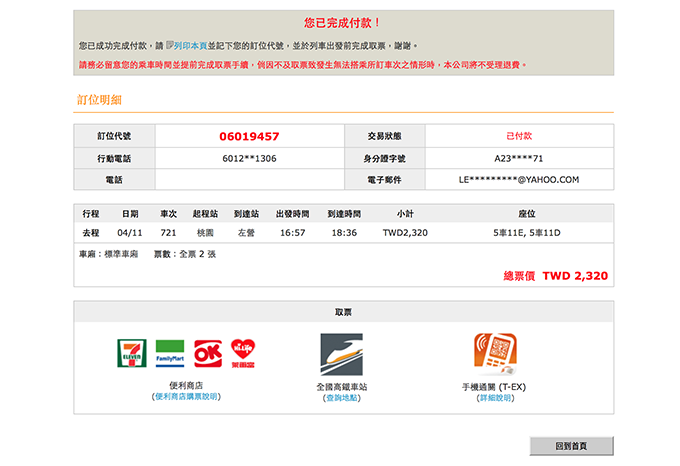Click the 7-Eleven store logo

click(131, 353)
